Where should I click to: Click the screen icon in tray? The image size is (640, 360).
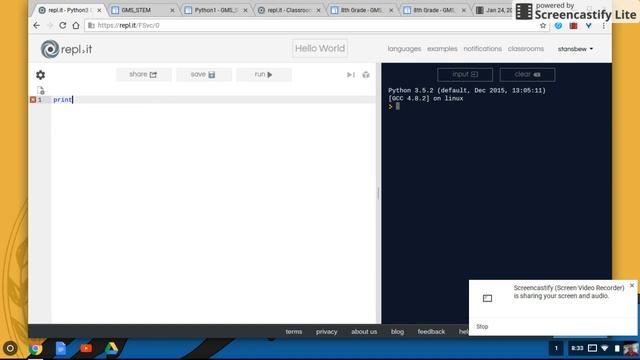[x=592, y=348]
